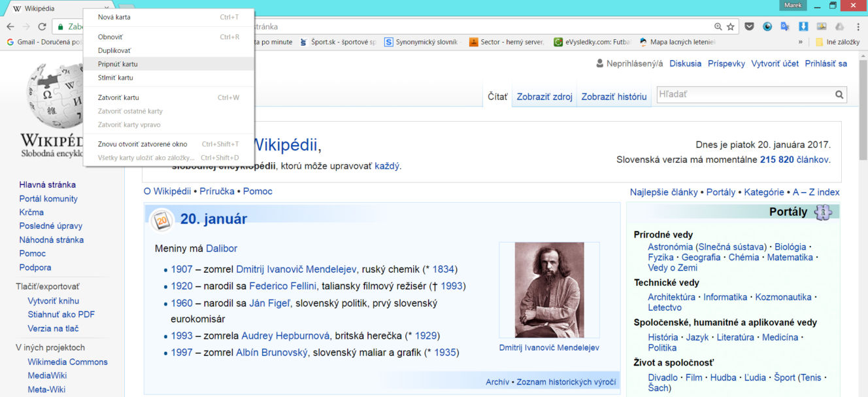Open the Pocket extension icon
The height and width of the screenshot is (397, 868).
(x=750, y=27)
